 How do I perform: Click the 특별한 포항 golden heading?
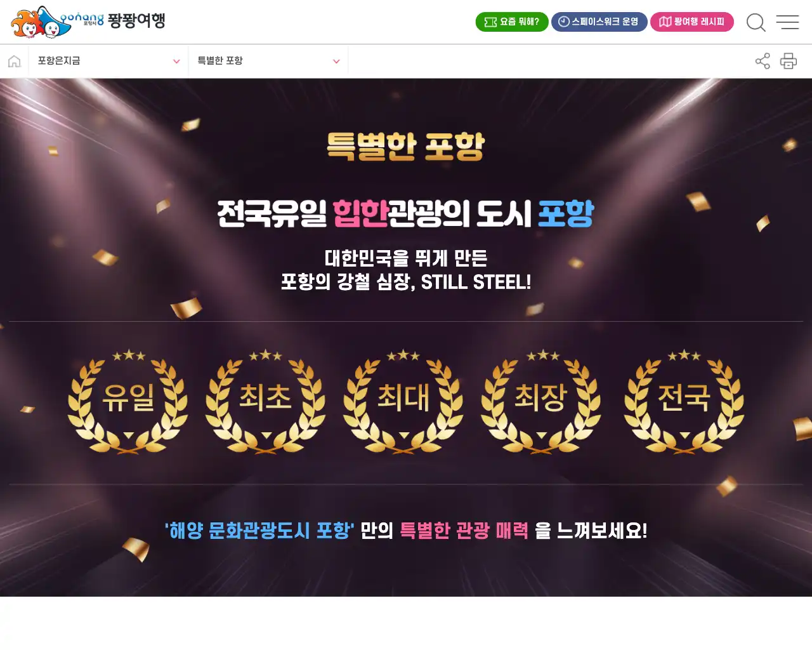406,147
